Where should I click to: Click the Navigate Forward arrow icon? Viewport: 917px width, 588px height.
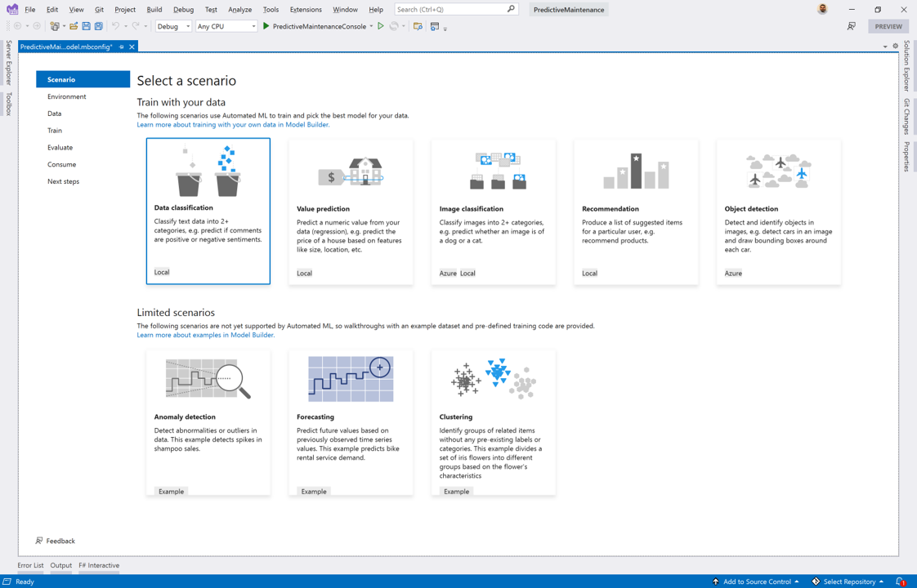(37, 26)
